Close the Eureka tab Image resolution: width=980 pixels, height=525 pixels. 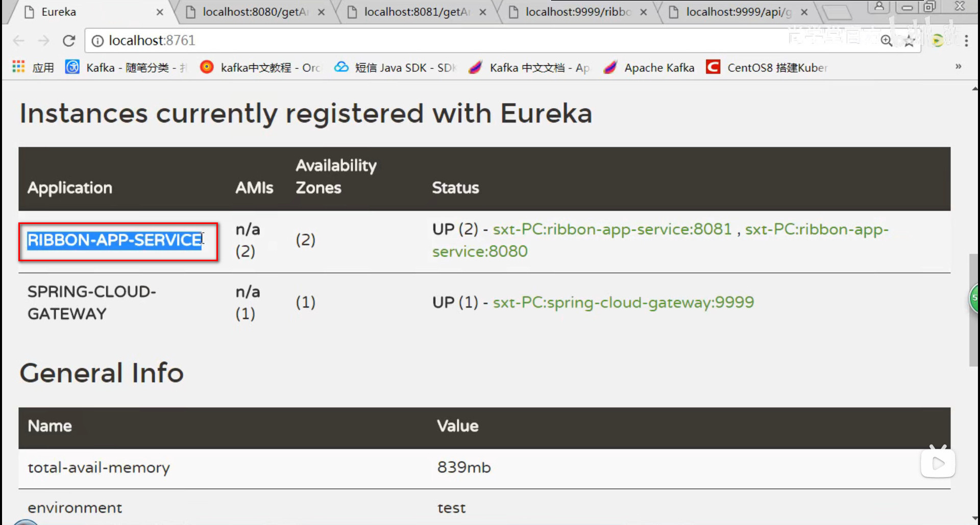[x=160, y=12]
